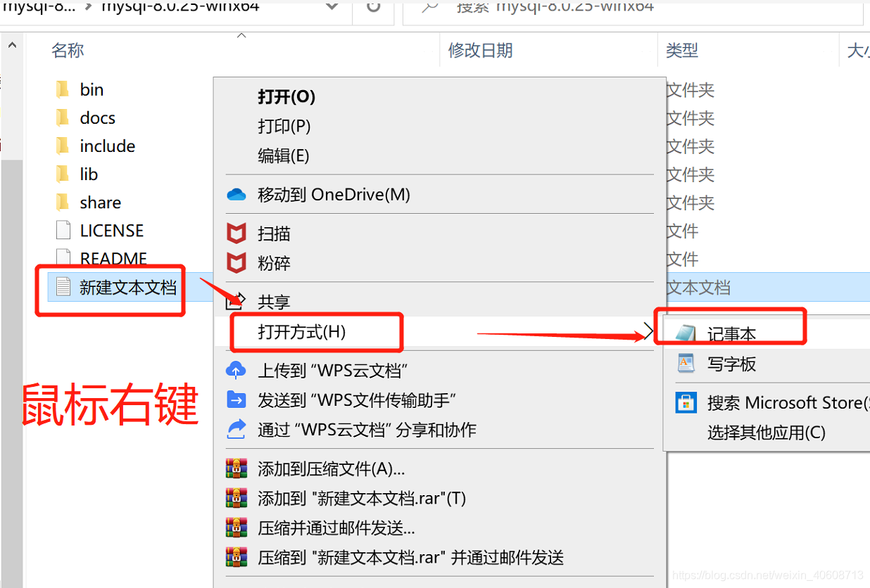Select the 新建文本文档 file icon
The image size is (870, 588).
[x=63, y=287]
